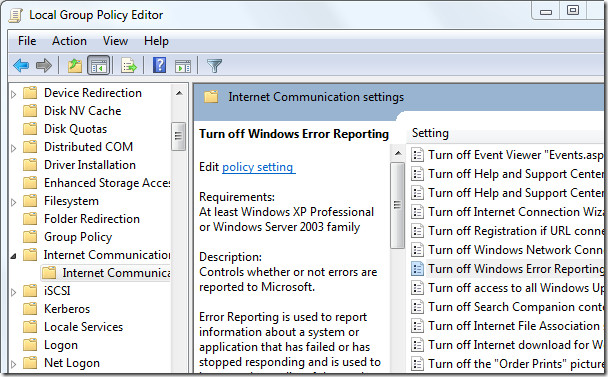Select Enhanced Storage Access folder
Viewport: 608px width, 377px height.
coord(107,183)
